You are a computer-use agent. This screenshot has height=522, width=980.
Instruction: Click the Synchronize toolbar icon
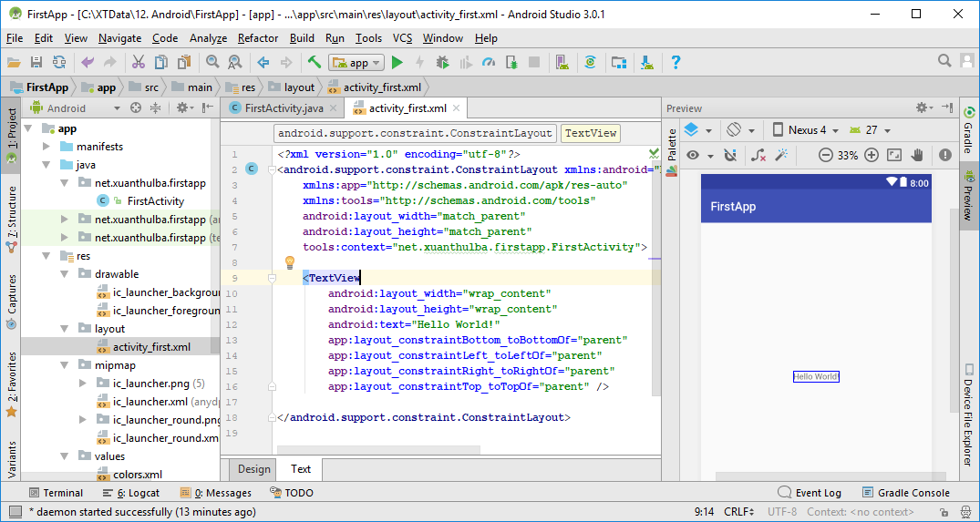(58, 63)
